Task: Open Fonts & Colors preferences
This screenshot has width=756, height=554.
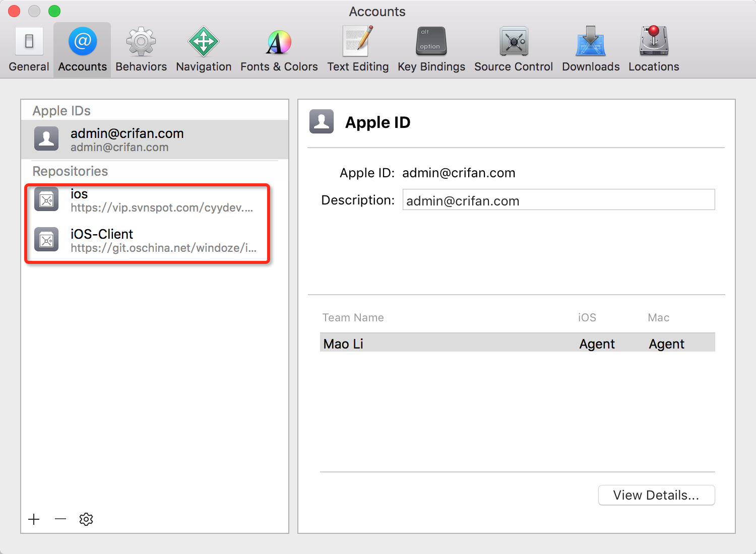Action: pos(279,42)
